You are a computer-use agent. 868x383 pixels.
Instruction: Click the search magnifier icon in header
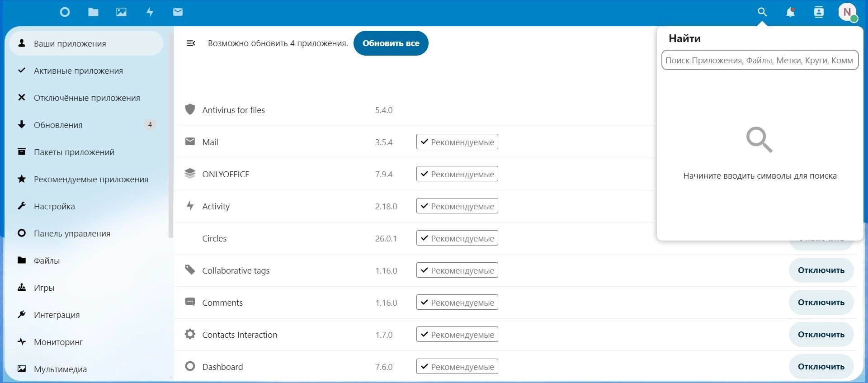pos(762,12)
